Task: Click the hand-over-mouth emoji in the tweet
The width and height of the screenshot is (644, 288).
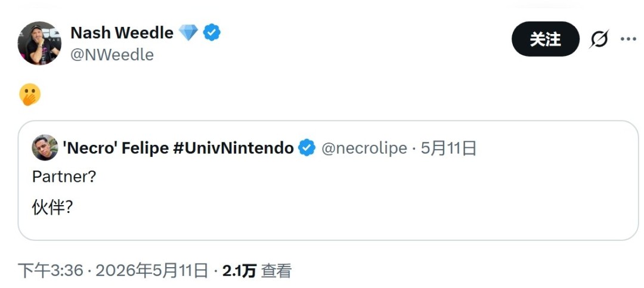Action: click(x=30, y=94)
